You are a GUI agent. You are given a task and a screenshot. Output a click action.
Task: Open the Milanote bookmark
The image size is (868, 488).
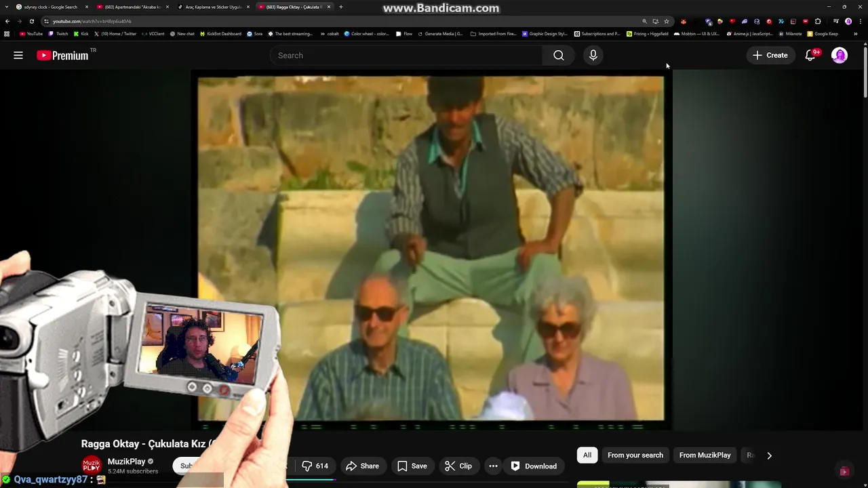coord(789,33)
